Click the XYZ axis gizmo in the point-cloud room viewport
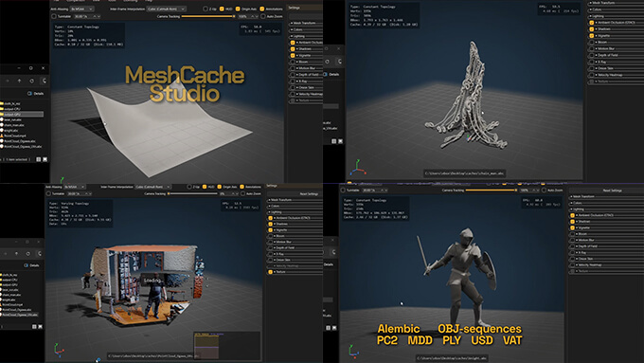This screenshot has width=644, height=363. tap(59, 350)
